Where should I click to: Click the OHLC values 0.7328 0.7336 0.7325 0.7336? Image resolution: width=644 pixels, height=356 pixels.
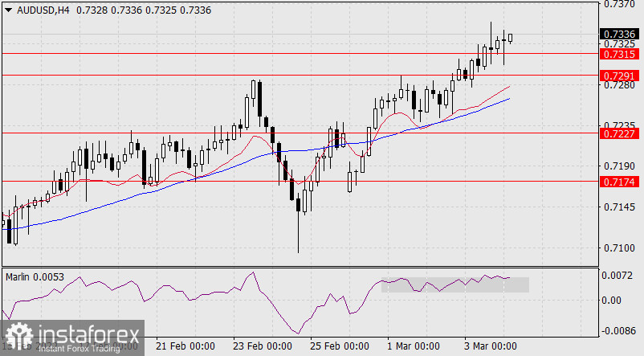144,10
